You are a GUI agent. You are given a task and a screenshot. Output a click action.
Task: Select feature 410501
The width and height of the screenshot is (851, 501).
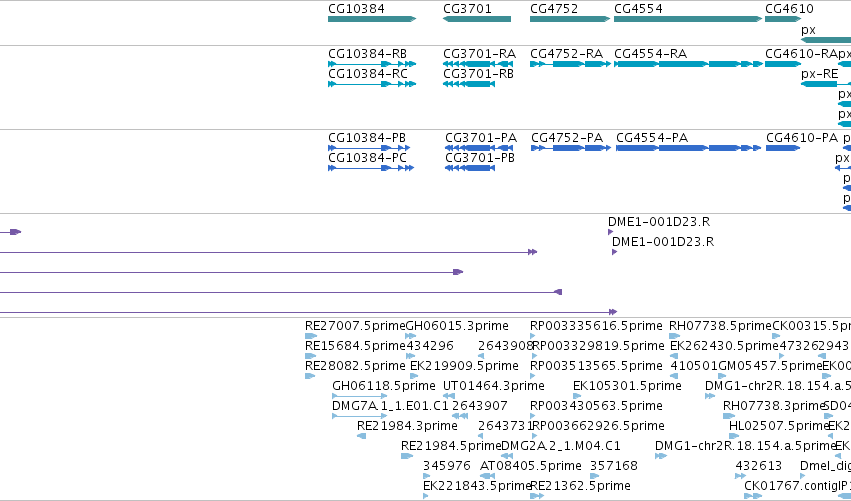tap(694, 366)
